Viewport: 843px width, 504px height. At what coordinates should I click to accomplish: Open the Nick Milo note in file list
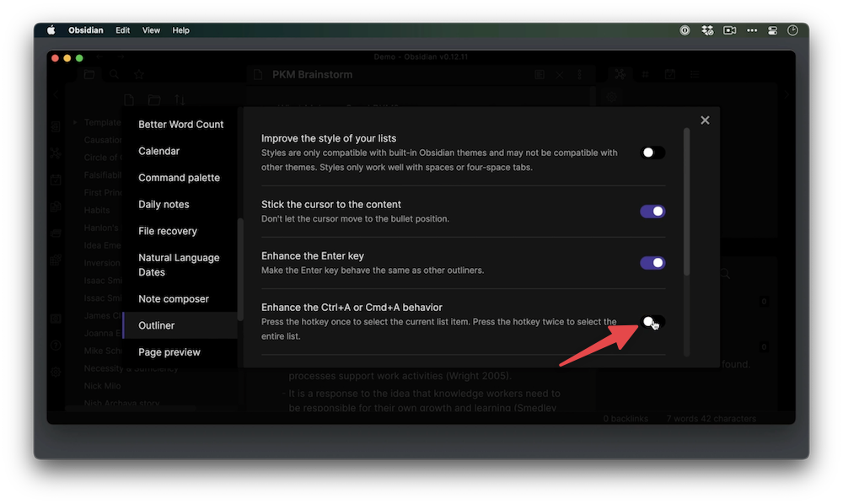pyautogui.click(x=102, y=386)
